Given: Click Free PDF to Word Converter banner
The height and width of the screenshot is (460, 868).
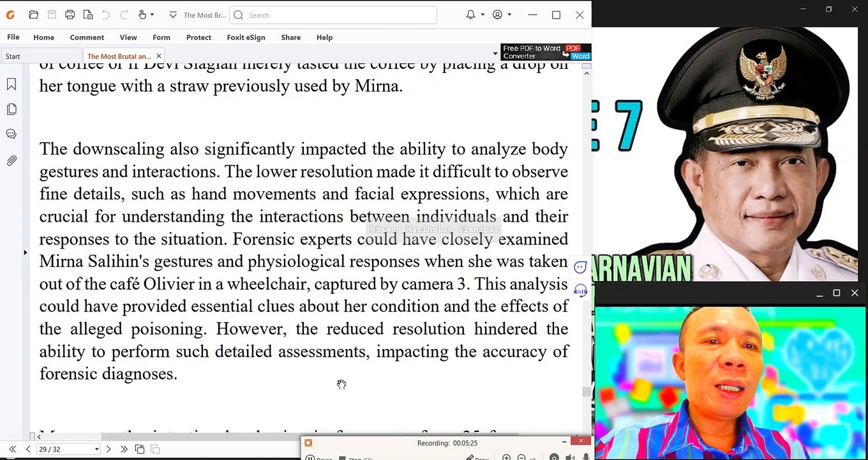Looking at the screenshot, I should click(x=546, y=52).
